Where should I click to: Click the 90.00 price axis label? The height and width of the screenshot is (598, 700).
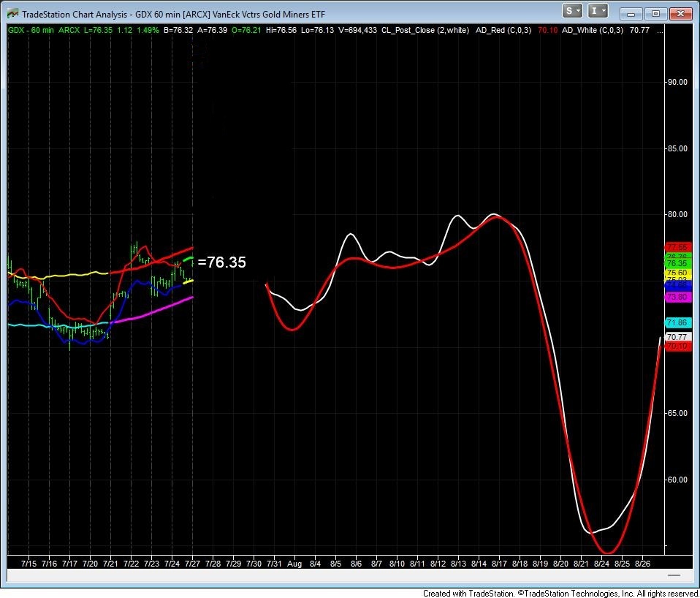(677, 82)
